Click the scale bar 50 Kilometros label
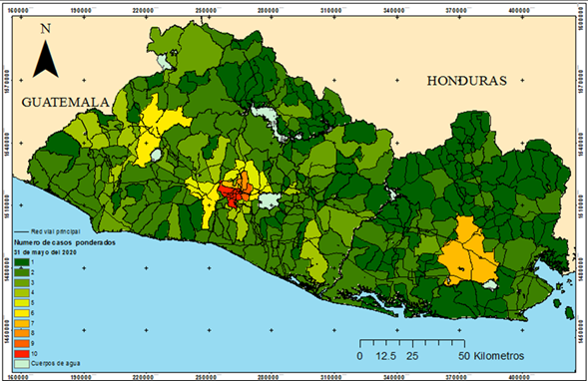This screenshot has height=381, width=588. pyautogui.click(x=491, y=356)
